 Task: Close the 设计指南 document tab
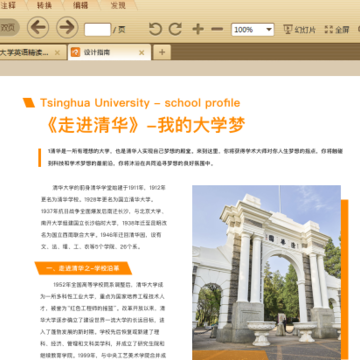142,53
